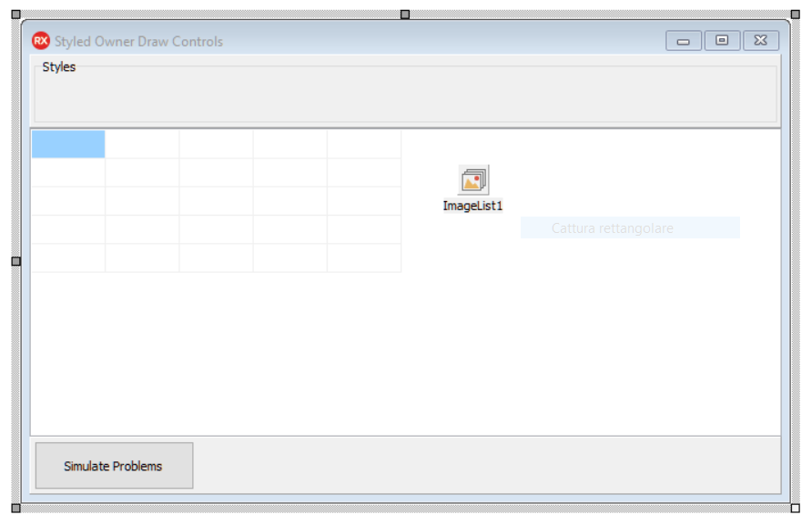Image resolution: width=812 pixels, height=525 pixels.
Task: Select the bottom-right cell of the grid
Action: coord(363,257)
